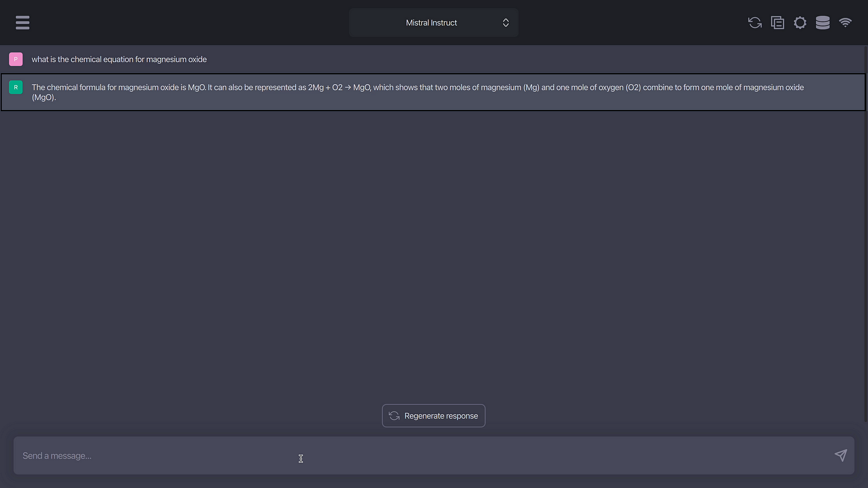This screenshot has width=868, height=488.
Task: Click the green R response avatar
Action: click(x=16, y=87)
